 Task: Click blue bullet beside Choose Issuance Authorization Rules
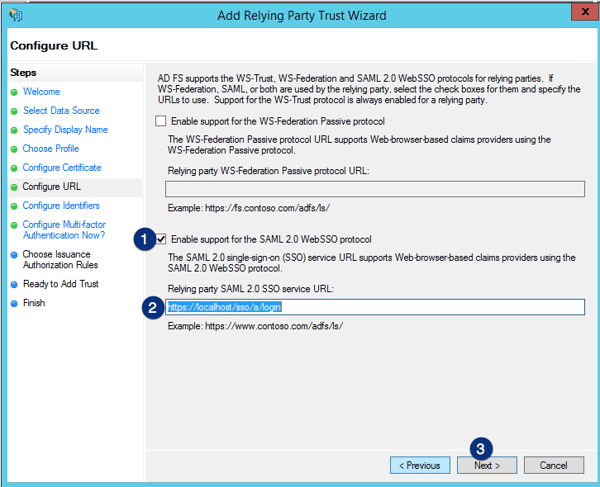pyautogui.click(x=14, y=255)
